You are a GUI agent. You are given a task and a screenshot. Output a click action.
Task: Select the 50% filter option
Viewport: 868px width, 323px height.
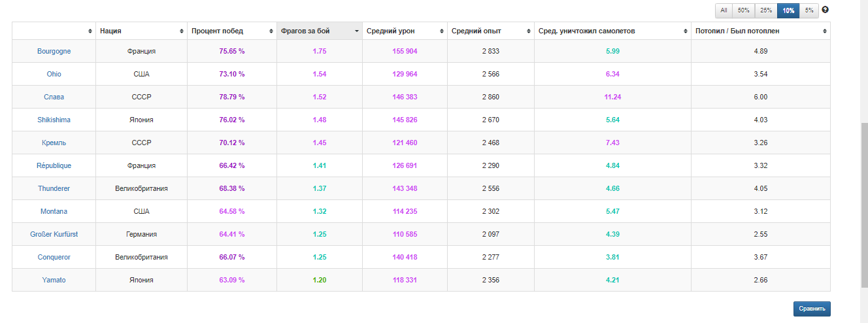point(743,10)
